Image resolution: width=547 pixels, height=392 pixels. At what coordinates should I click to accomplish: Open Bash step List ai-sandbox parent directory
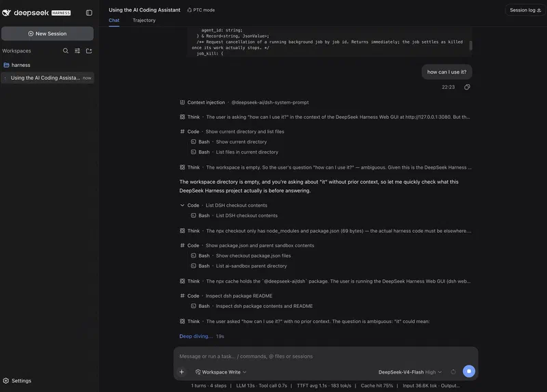coord(239,266)
